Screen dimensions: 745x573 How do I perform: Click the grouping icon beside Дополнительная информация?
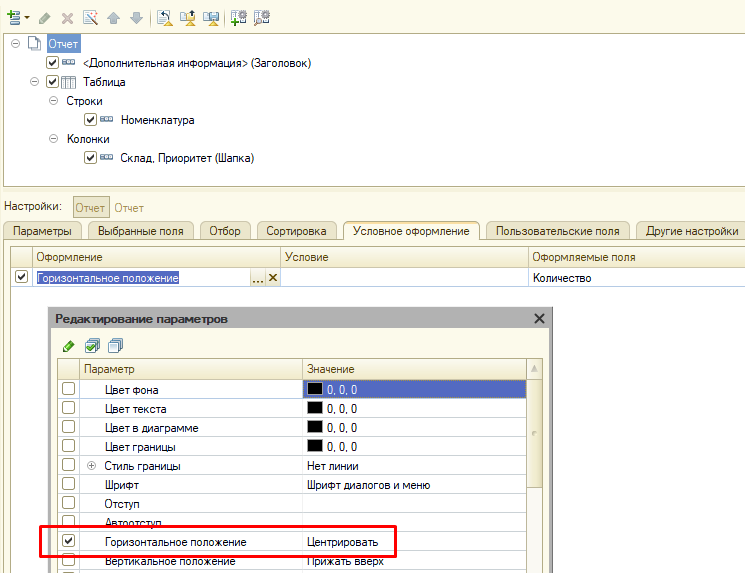click(69, 62)
